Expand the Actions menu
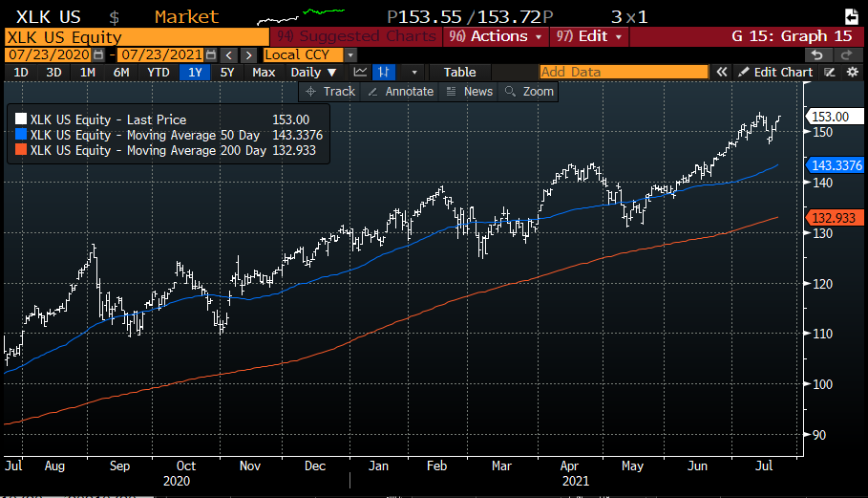 496,36
